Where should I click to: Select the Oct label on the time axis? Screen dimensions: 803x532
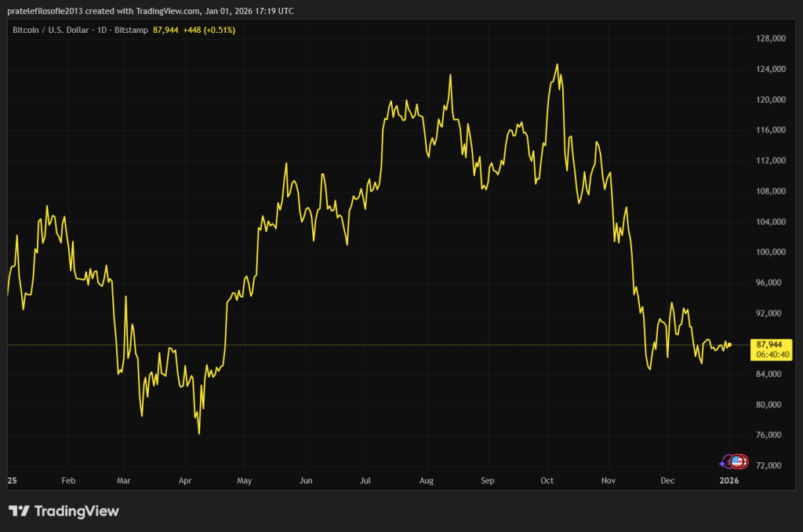click(x=547, y=480)
